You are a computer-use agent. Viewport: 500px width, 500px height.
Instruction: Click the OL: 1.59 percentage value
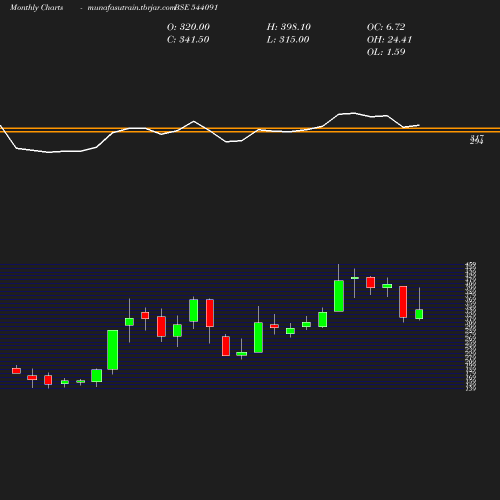386,52
